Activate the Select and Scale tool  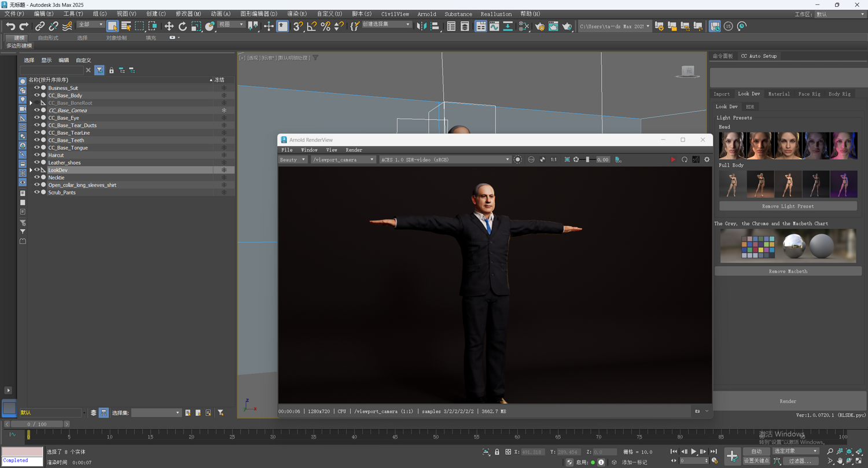pyautogui.click(x=196, y=26)
